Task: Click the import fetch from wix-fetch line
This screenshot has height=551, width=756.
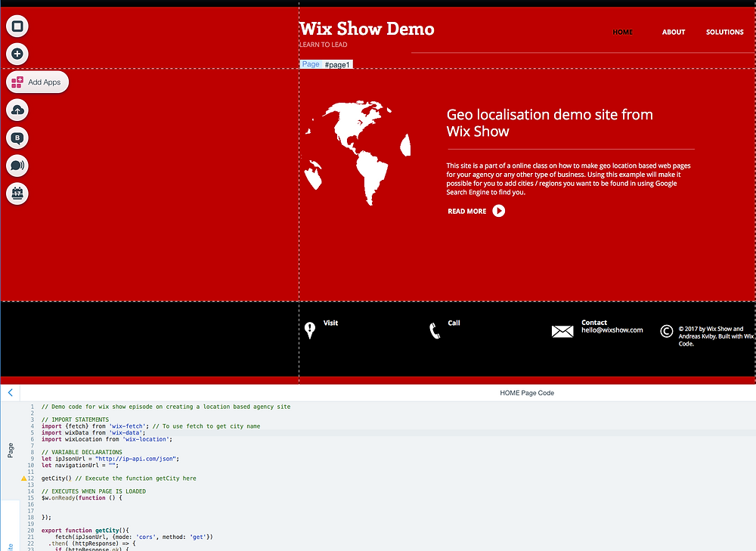Action: [x=150, y=426]
